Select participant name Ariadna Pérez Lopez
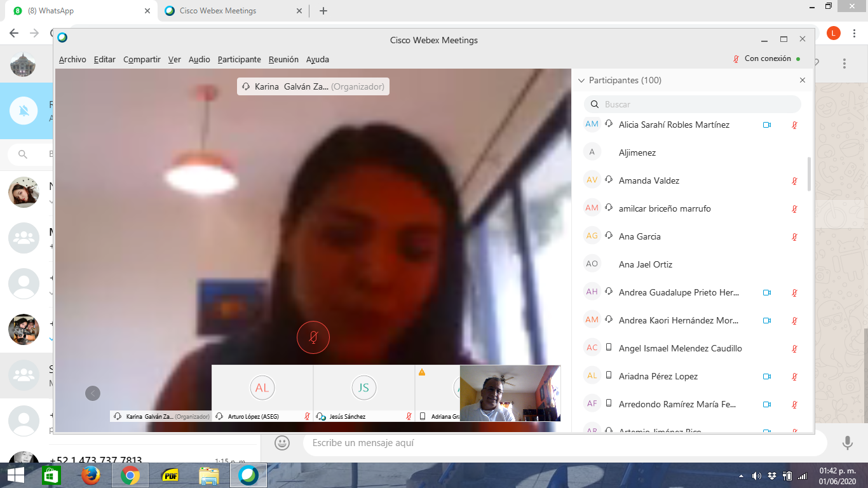This screenshot has width=868, height=488. click(658, 376)
